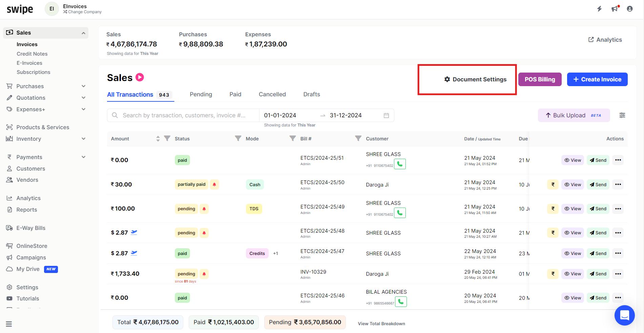
Task: Open the E-Way Bills page
Action: pos(30,228)
